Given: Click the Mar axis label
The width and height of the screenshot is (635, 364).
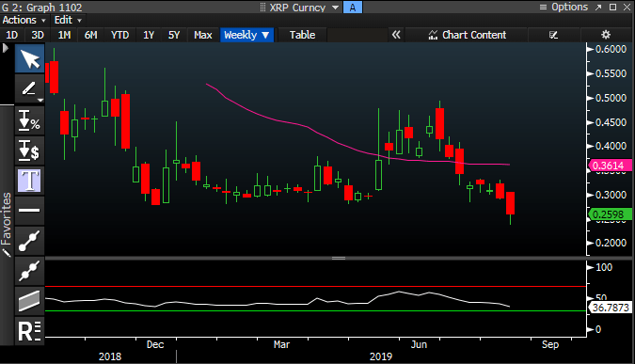Looking at the screenshot, I should coord(281,344).
